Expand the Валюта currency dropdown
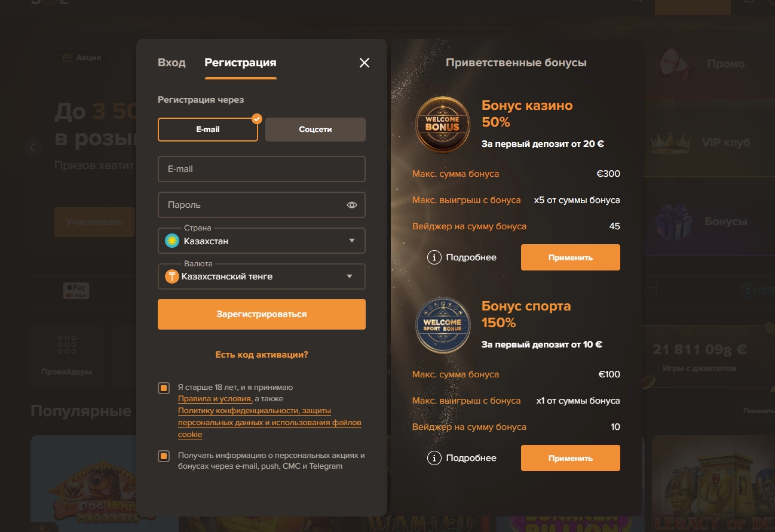775x532 pixels. (262, 276)
